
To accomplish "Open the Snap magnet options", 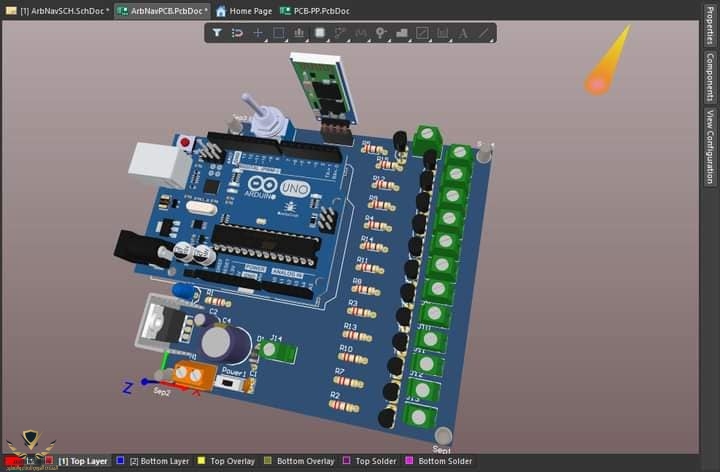I will point(237,33).
